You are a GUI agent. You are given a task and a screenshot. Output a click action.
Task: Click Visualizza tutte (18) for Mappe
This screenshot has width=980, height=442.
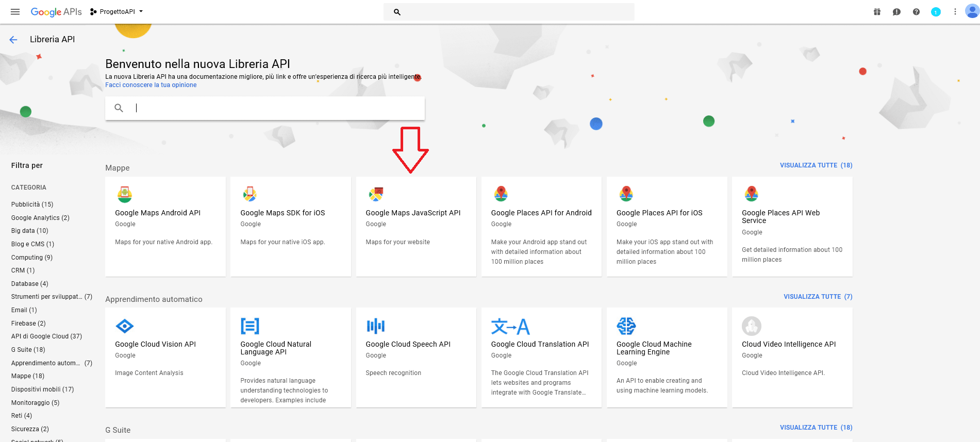tap(816, 165)
